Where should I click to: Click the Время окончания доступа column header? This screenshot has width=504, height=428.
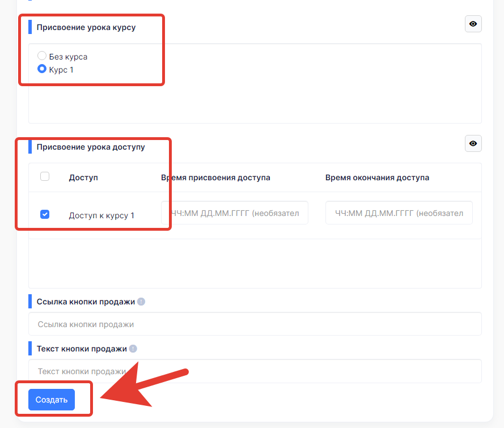tap(377, 177)
